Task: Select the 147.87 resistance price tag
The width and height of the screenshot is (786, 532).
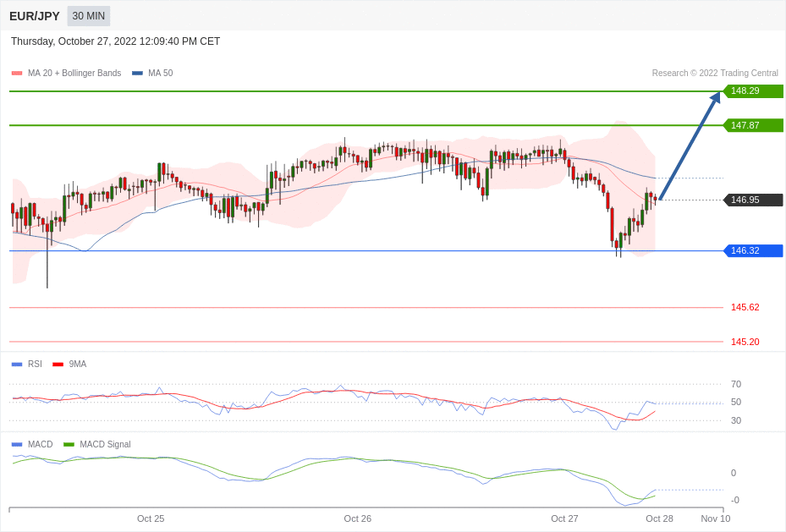Action: [x=753, y=125]
